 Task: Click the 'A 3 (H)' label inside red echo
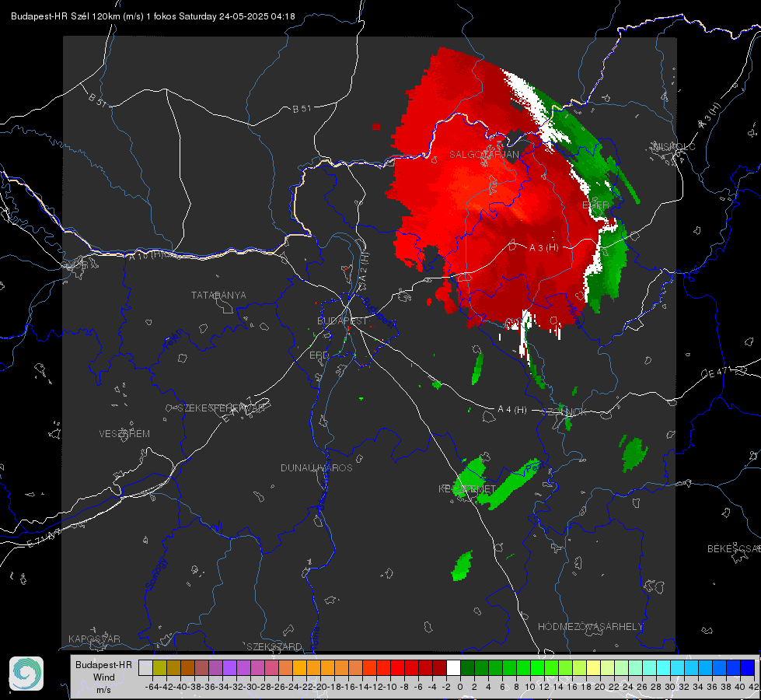click(x=543, y=248)
